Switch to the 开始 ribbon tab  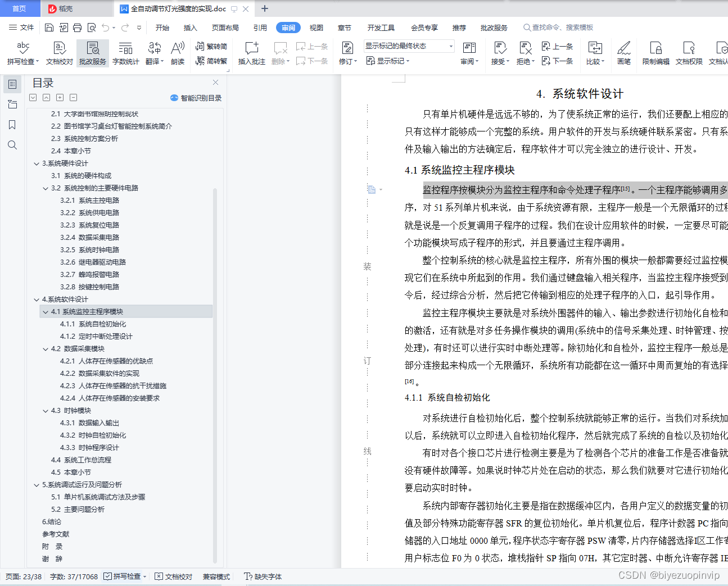tap(162, 28)
